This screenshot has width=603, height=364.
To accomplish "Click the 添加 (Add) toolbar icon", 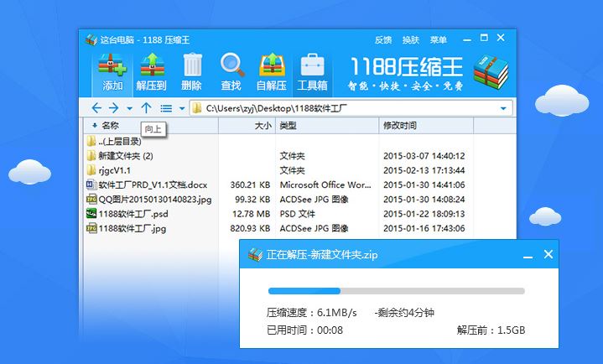I will click(112, 72).
